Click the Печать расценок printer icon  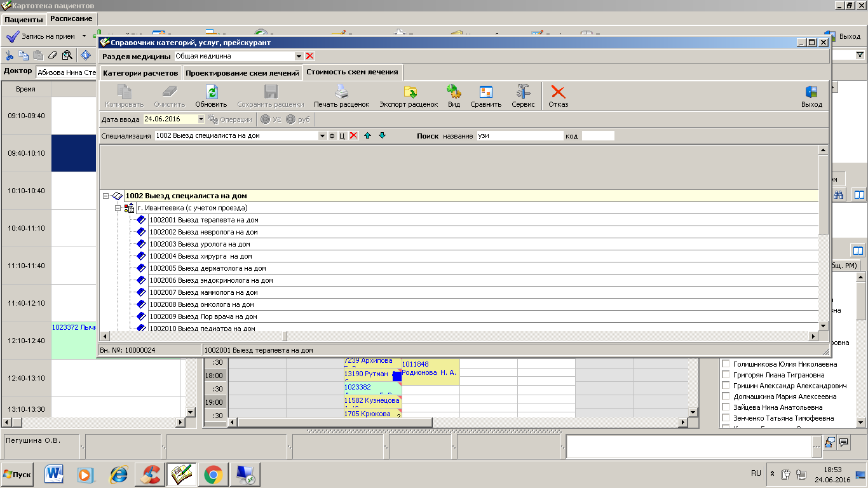click(341, 91)
